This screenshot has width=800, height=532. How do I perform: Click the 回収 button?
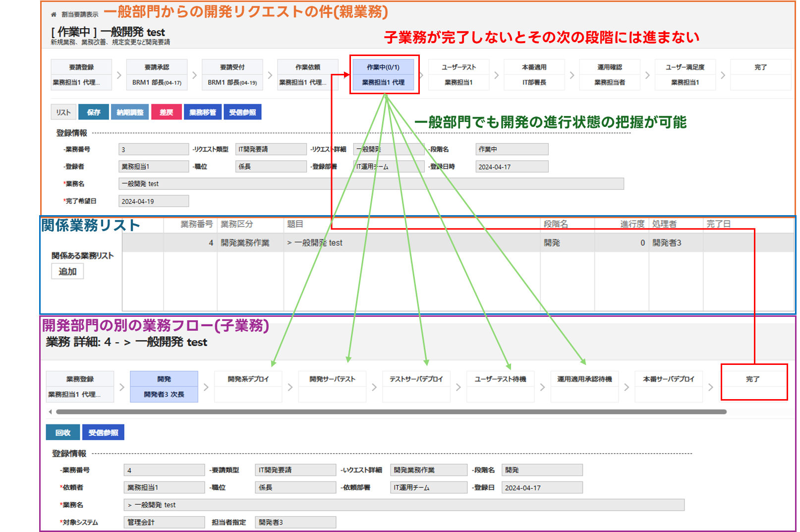click(x=63, y=432)
